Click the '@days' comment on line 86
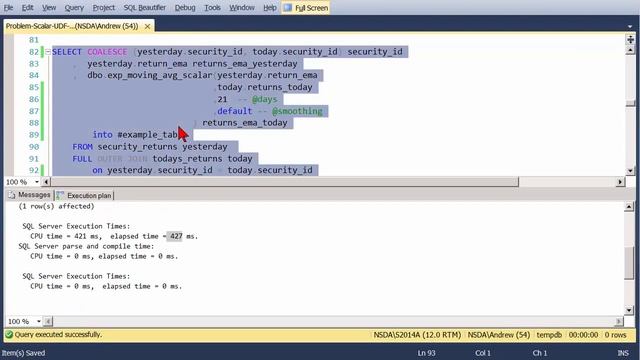 click(x=264, y=99)
